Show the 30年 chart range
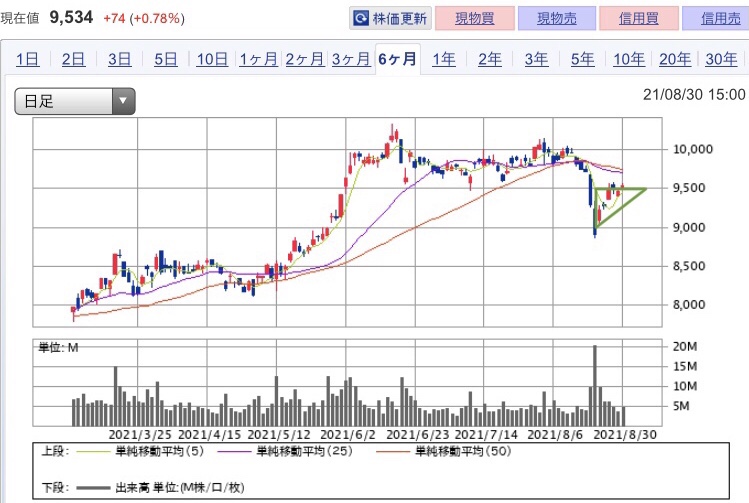The image size is (749, 503). click(721, 59)
